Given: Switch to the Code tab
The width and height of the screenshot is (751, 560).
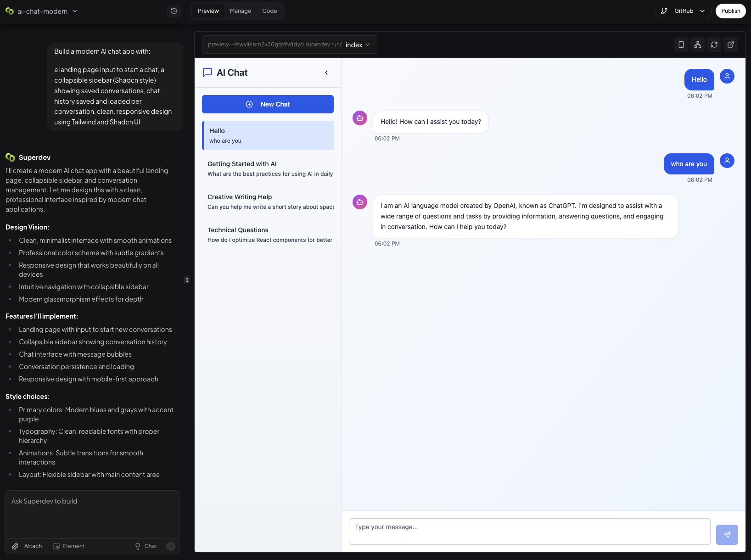Looking at the screenshot, I should 269,11.
